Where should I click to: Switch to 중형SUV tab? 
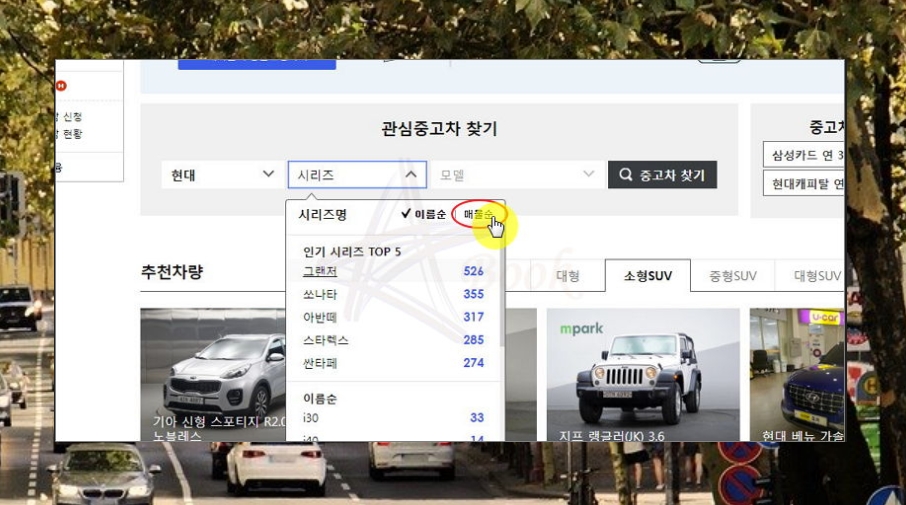coord(733,276)
